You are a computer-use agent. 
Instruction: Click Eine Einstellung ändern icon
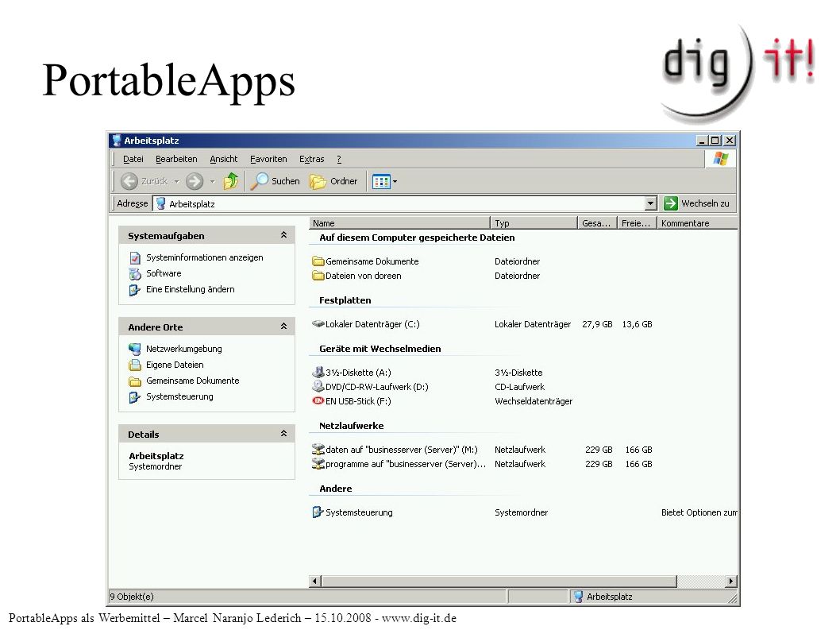(134, 289)
